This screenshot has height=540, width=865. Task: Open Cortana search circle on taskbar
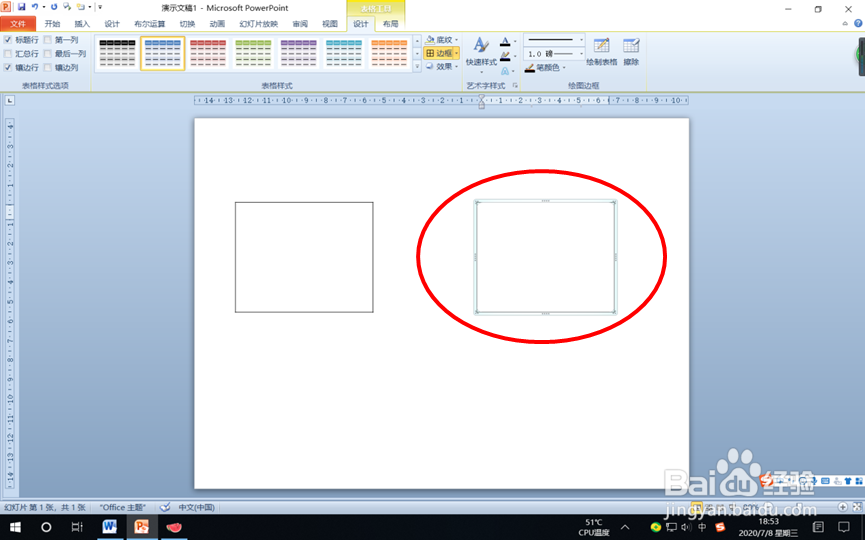coord(46,527)
